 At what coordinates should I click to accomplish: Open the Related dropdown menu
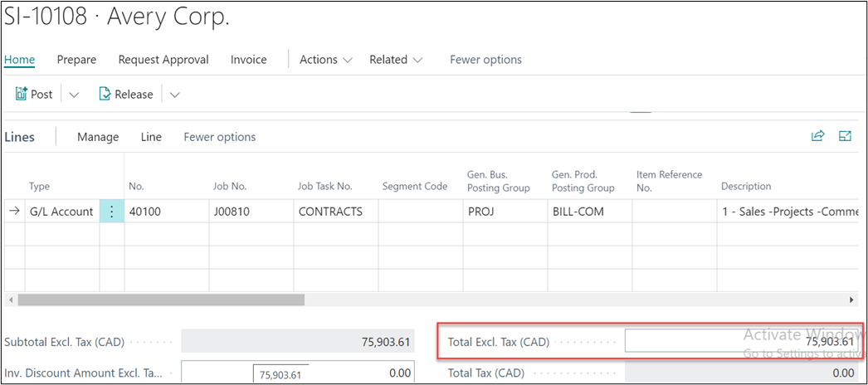[396, 60]
